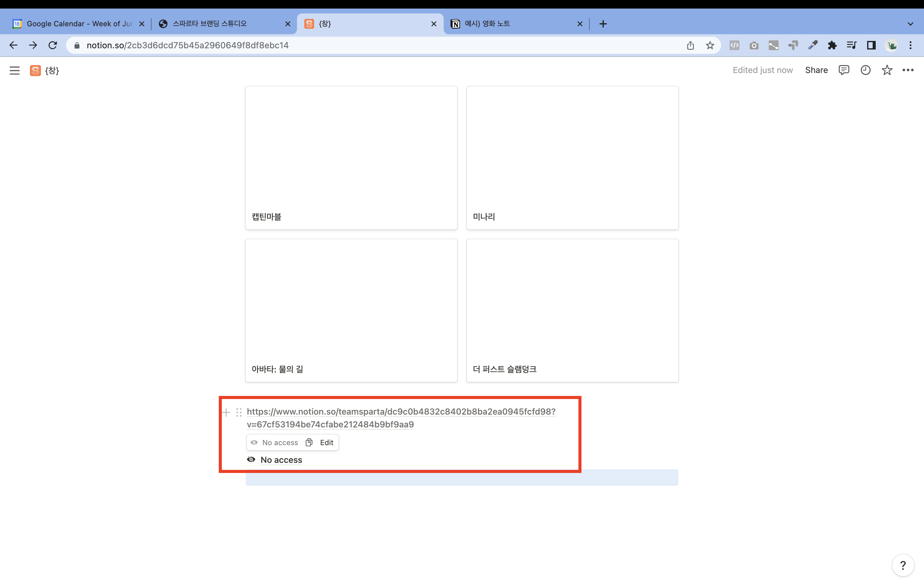Open the 캡틴마블 gallery card
This screenshot has height=586, width=924.
pos(351,158)
